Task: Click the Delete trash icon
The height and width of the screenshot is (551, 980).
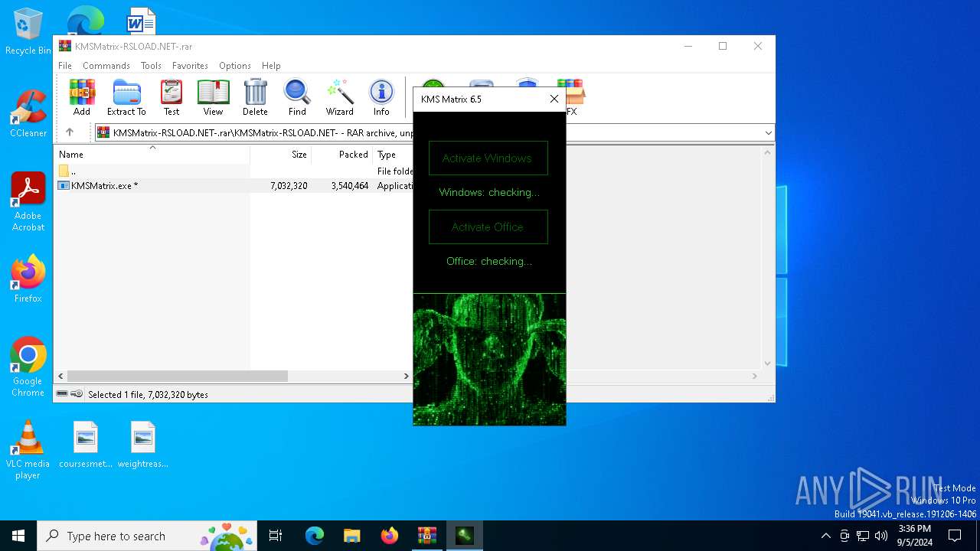Action: (255, 97)
